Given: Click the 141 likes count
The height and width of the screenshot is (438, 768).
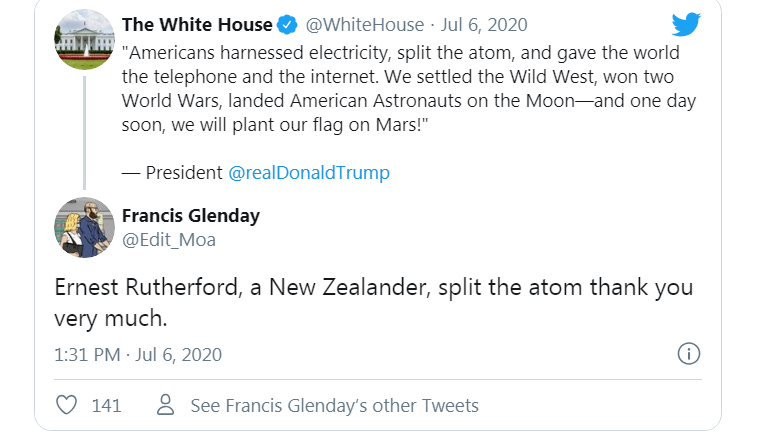Looking at the screenshot, I should pyautogui.click(x=106, y=405).
